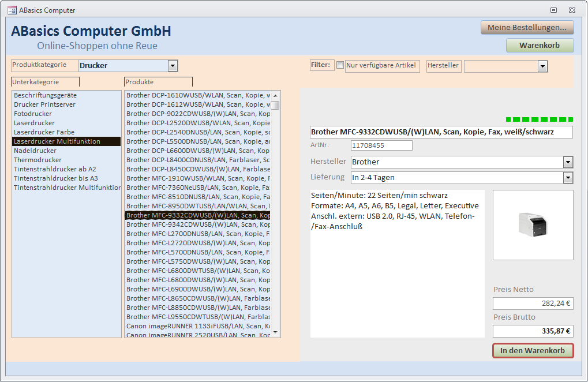Viewport: 588px width, 382px height.
Task: Click the 'Meine Bestellungen...' button
Action: [x=527, y=27]
